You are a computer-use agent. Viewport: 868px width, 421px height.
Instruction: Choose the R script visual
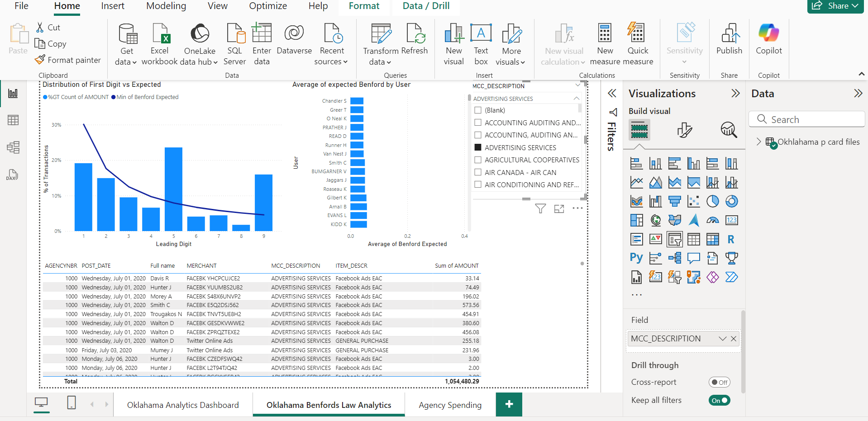click(731, 239)
